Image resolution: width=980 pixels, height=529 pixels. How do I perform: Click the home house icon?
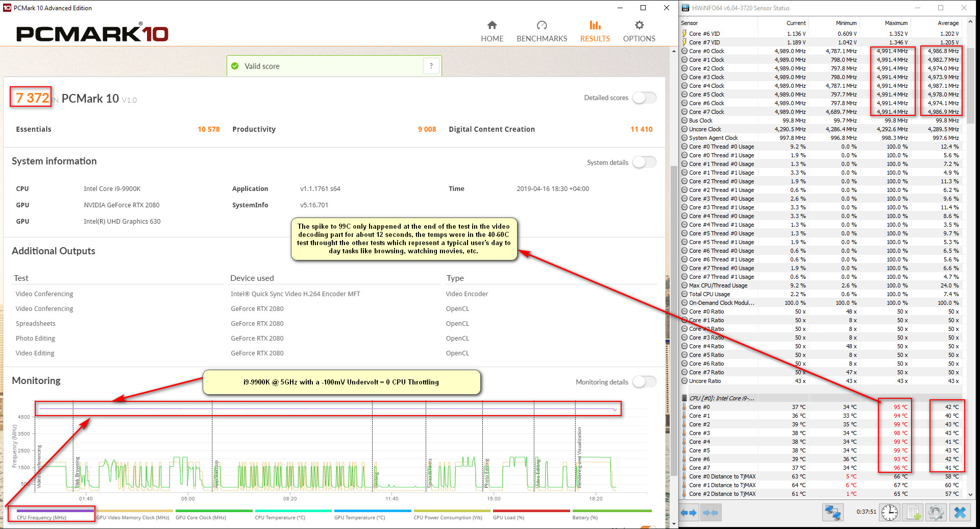click(492, 25)
